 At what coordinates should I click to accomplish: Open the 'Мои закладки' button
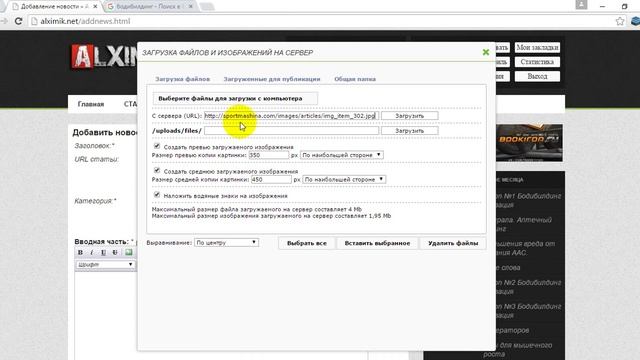(x=537, y=47)
